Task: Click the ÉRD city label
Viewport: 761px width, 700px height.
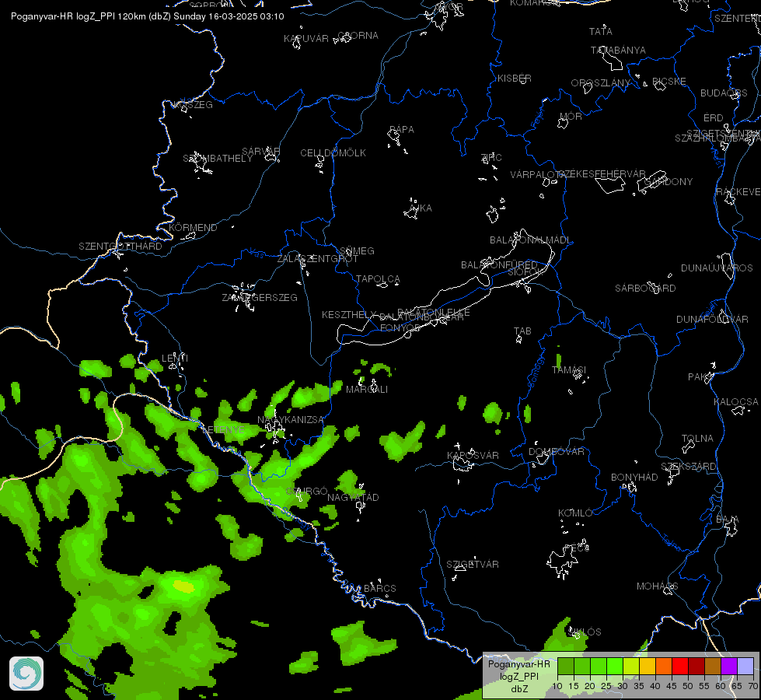Action: pyautogui.click(x=714, y=118)
